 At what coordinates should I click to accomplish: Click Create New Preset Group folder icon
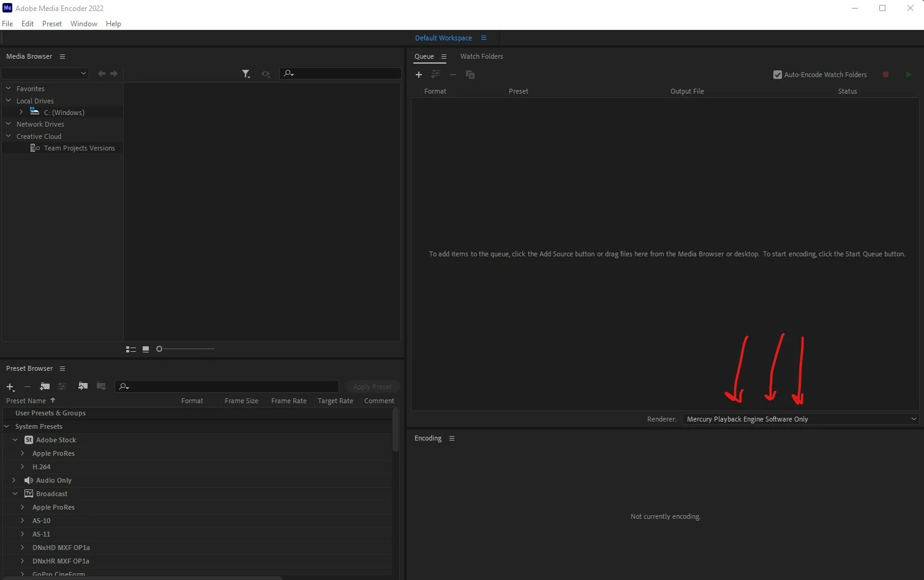(45, 386)
